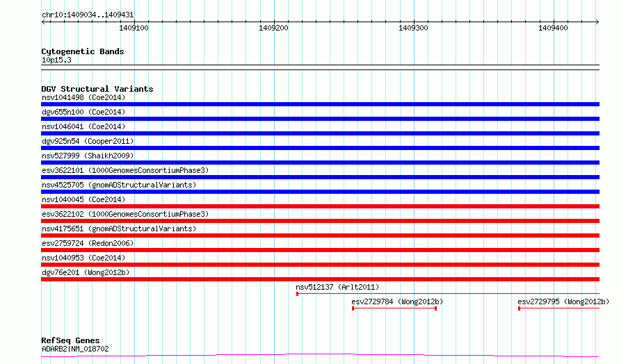Open the Cytogenetic Bands track heading

[83, 51]
